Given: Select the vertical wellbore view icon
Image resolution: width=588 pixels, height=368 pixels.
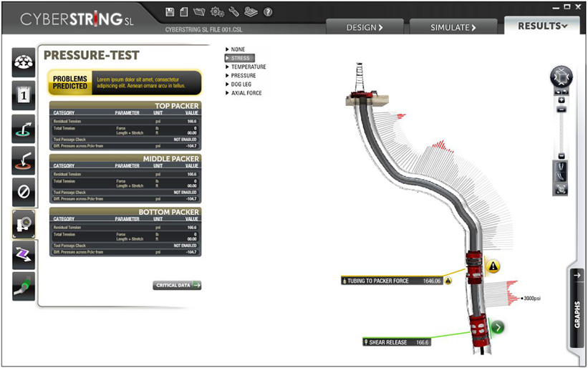Looking at the screenshot, I should coord(562,167).
